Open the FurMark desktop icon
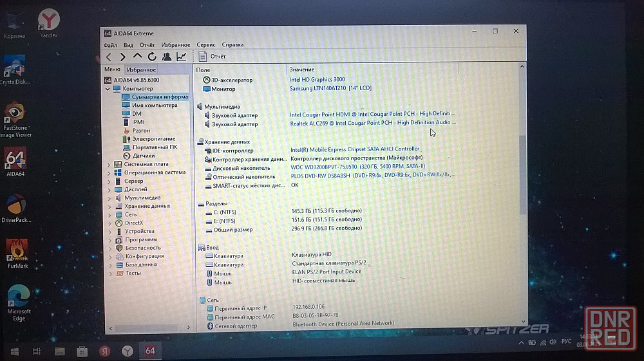Viewport: 644px width, 361px height. [x=17, y=254]
